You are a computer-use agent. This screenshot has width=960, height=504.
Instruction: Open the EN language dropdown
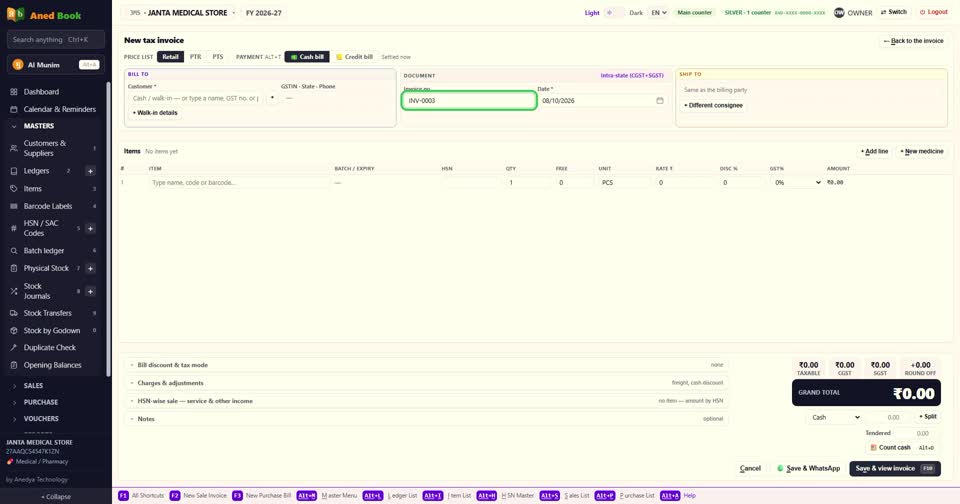[658, 13]
